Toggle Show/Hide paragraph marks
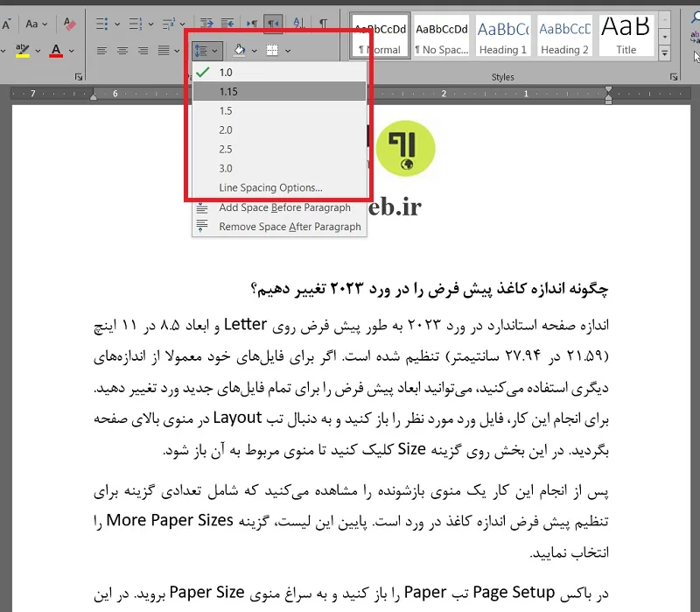 pyautogui.click(x=323, y=24)
